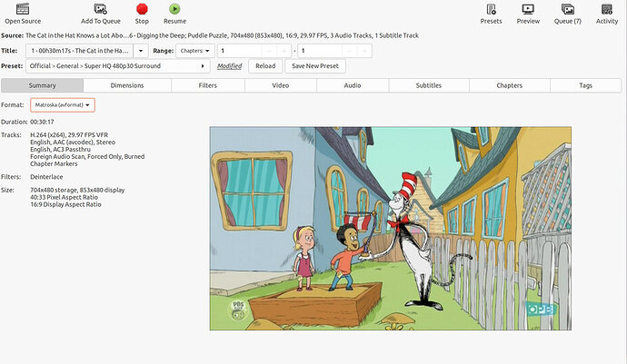Click the end chapter number field
This screenshot has height=364, width=627.
[320, 51]
